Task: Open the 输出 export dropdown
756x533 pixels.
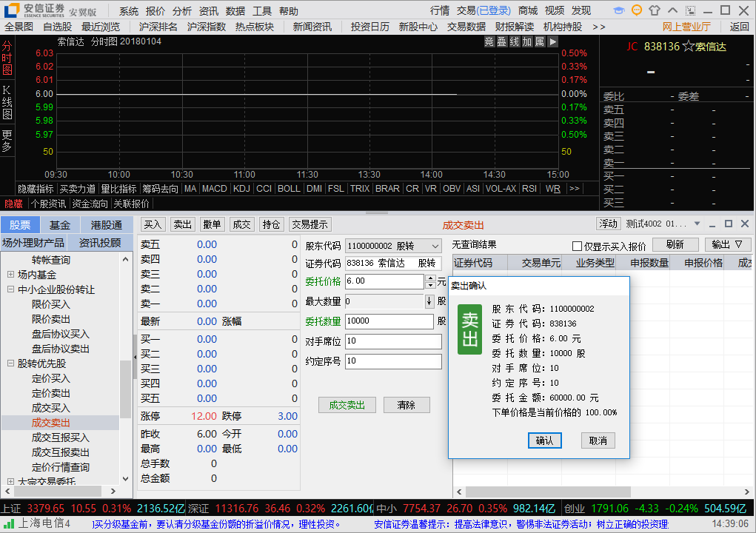Action: click(x=728, y=245)
